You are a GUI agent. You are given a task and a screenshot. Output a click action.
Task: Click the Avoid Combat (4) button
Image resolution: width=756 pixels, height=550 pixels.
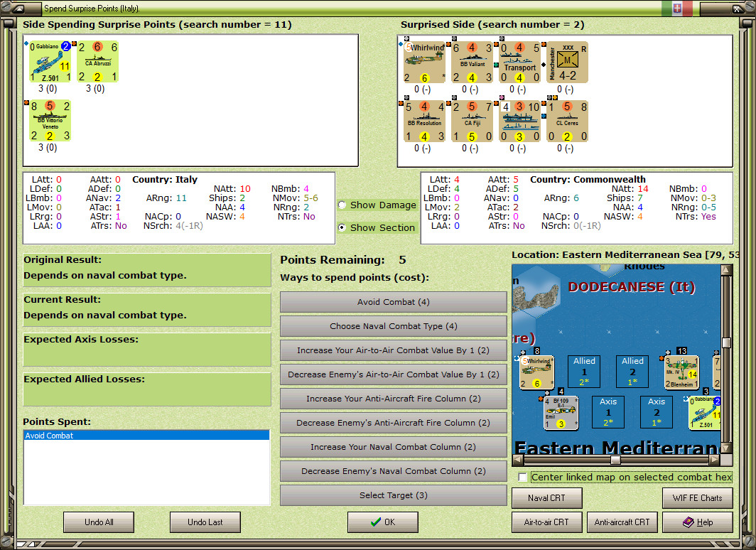394,302
